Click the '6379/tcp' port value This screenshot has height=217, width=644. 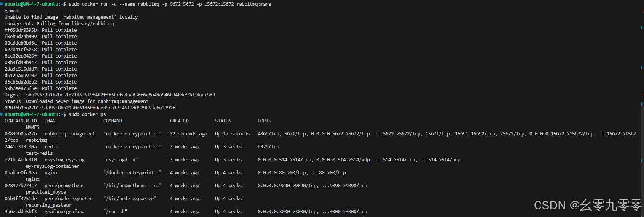click(268, 147)
